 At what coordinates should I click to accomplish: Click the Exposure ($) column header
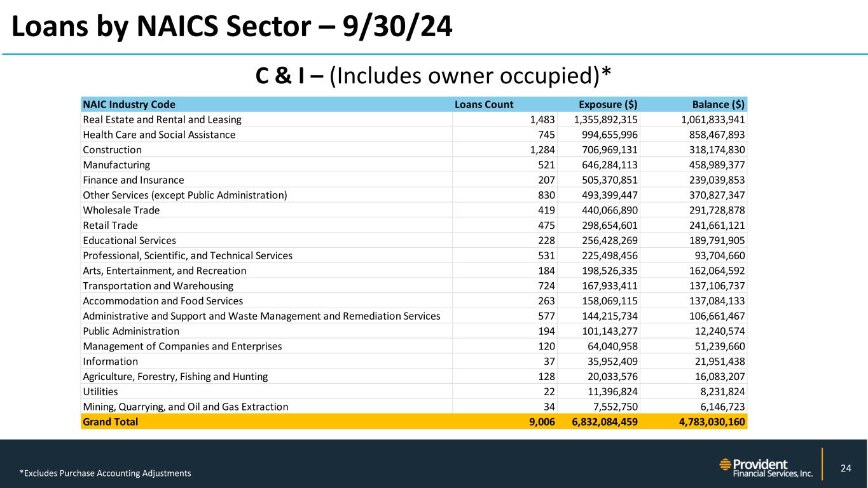pos(609,104)
